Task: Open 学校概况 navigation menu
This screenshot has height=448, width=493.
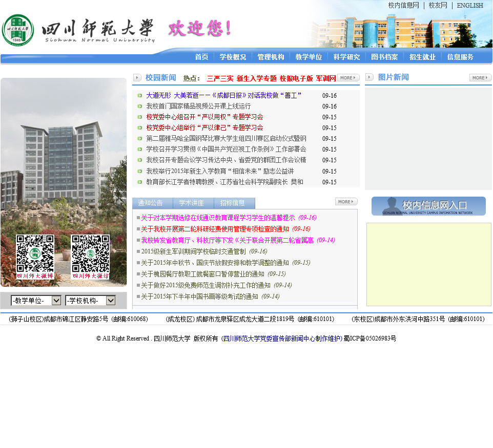Action: [x=233, y=57]
